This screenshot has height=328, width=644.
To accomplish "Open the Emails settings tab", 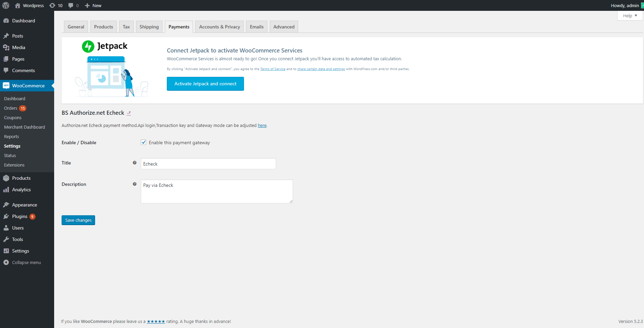I will click(x=257, y=27).
